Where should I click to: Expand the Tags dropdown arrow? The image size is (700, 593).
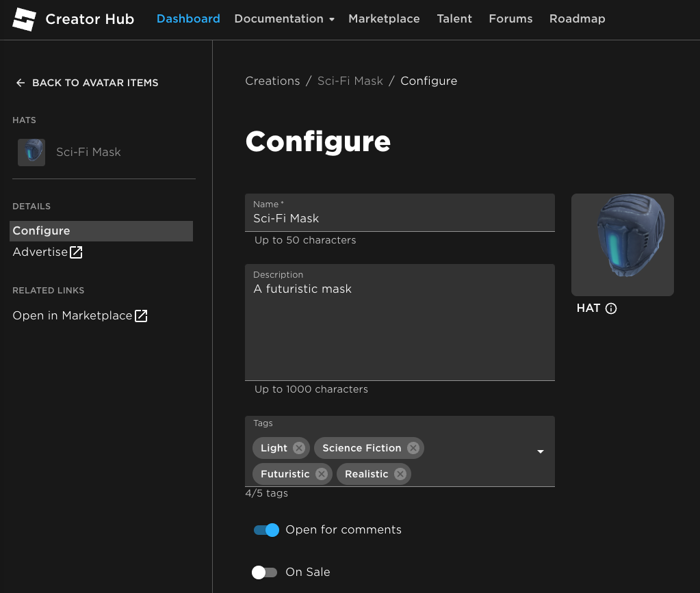[540, 451]
